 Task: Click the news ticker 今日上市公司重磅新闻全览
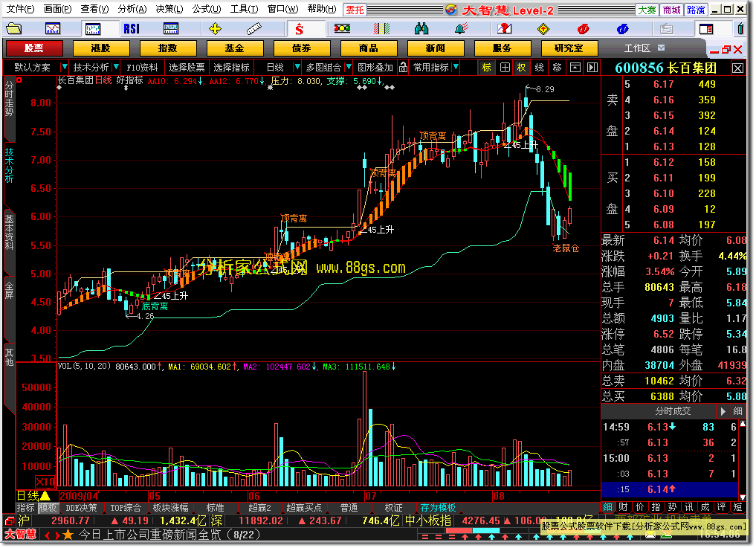click(x=150, y=535)
